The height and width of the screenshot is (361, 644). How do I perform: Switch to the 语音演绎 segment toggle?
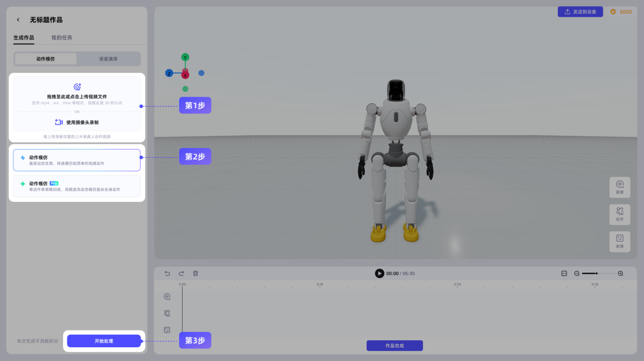point(108,59)
